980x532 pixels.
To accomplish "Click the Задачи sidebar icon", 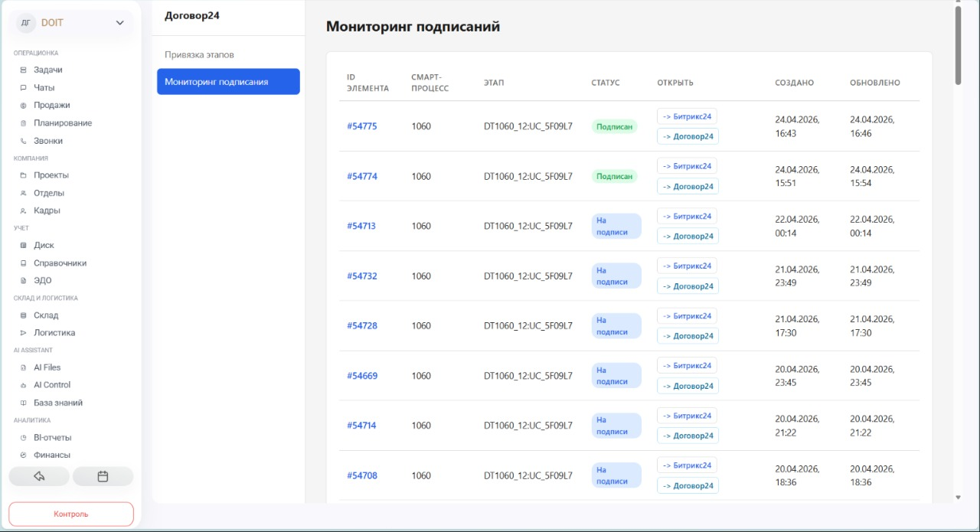I will 23,70.
